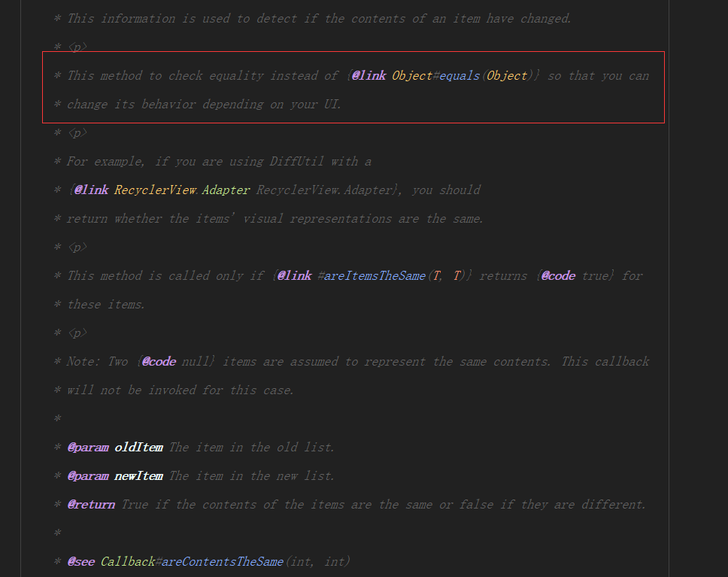
Task: Click the 'areItemsTheSame' method reference
Action: tap(375, 276)
